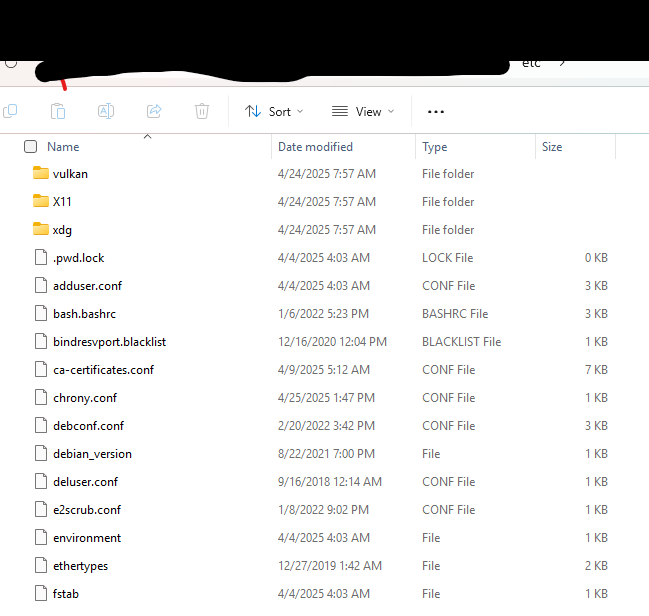Click the 0 KB size cell
This screenshot has width=649, height=616.
click(x=596, y=257)
